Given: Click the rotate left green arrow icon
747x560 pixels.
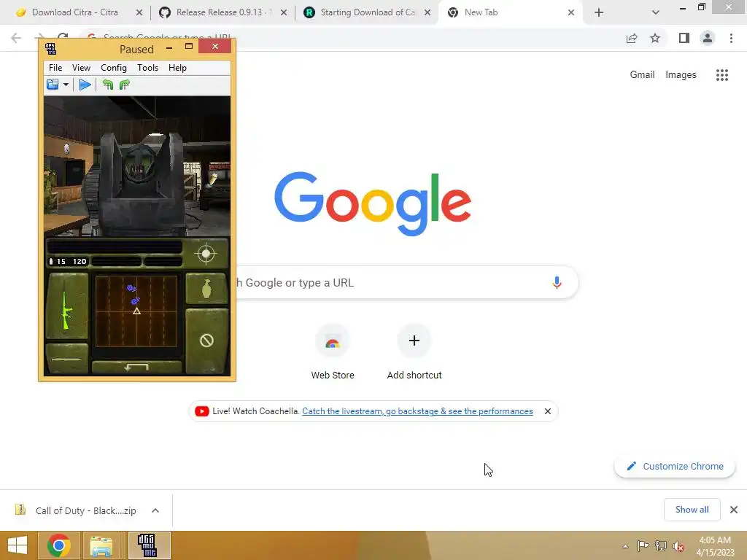Looking at the screenshot, I should point(108,85).
